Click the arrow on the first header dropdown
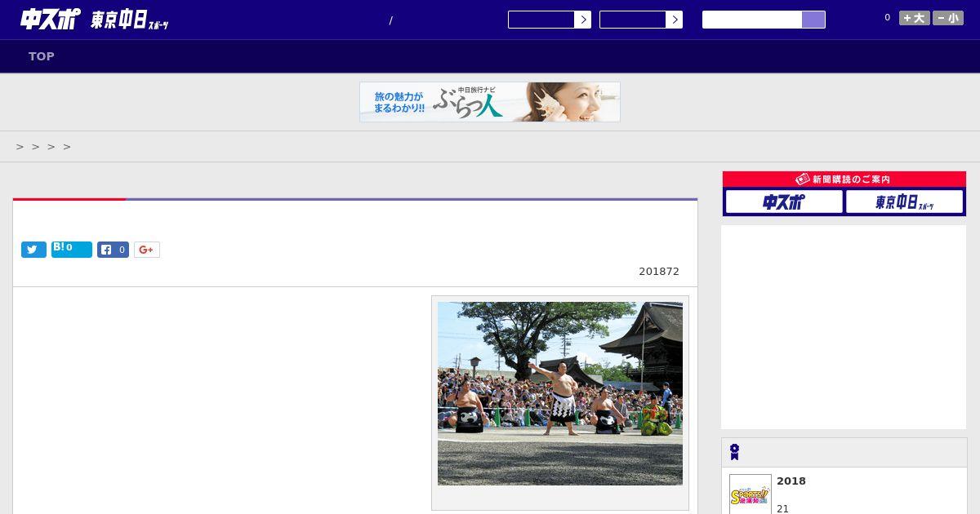This screenshot has width=980, height=514. [583, 20]
